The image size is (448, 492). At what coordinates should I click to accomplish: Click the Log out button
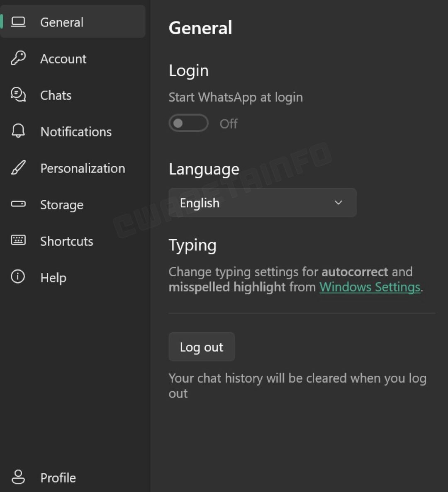[x=201, y=347]
